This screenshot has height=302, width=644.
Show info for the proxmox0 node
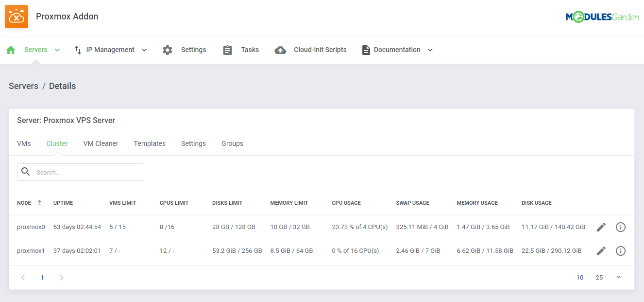coord(621,227)
